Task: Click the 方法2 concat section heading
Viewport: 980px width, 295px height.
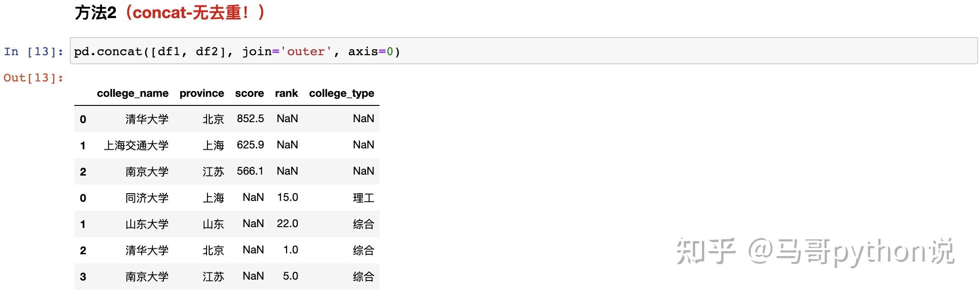Action: 169,13
